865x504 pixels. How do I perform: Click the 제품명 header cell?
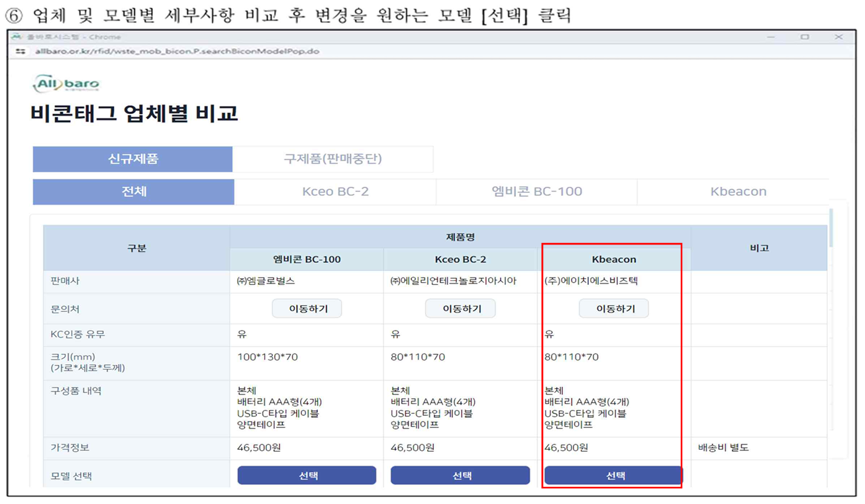[x=460, y=236]
